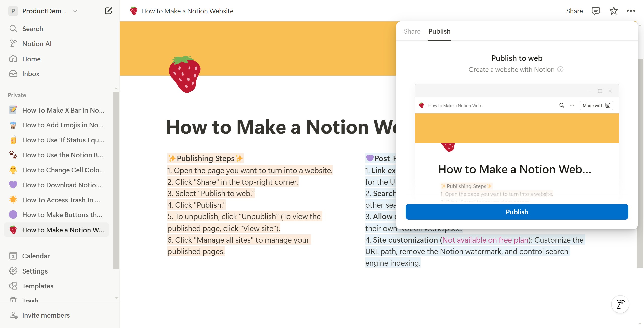Open 'How to Make Buttons th...' page
This screenshot has height=328, width=644.
click(x=57, y=215)
